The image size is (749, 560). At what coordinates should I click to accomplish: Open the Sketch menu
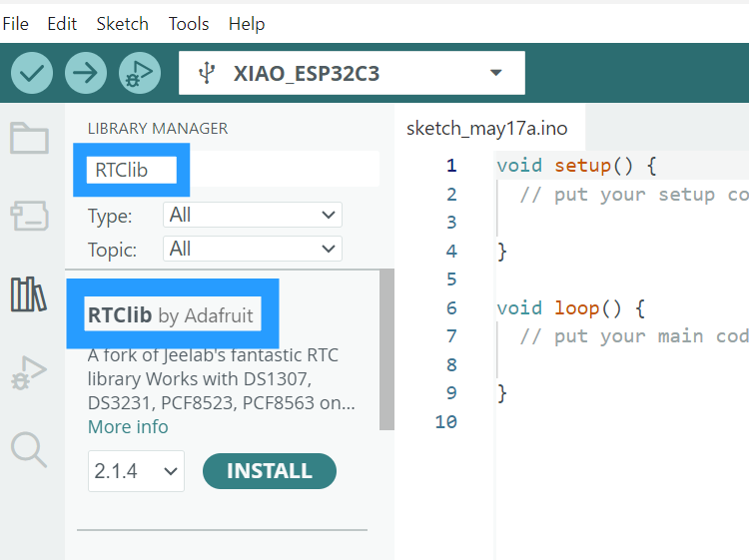[122, 24]
